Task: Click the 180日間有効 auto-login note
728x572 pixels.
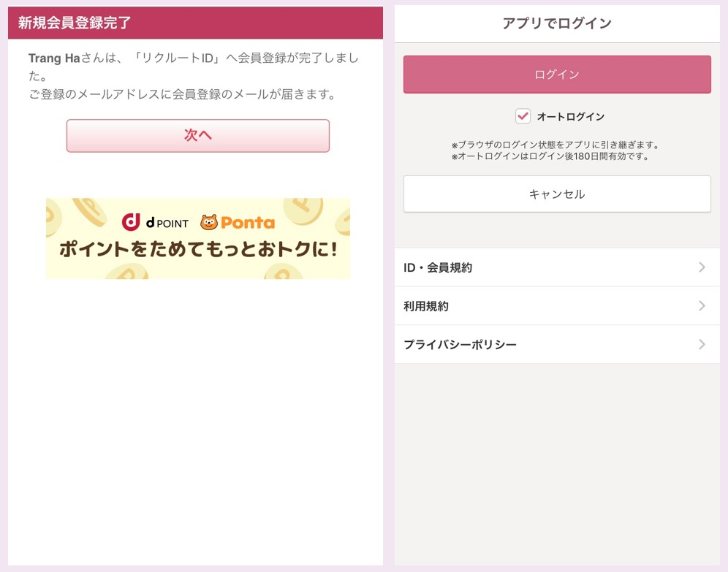Action: pos(550,156)
